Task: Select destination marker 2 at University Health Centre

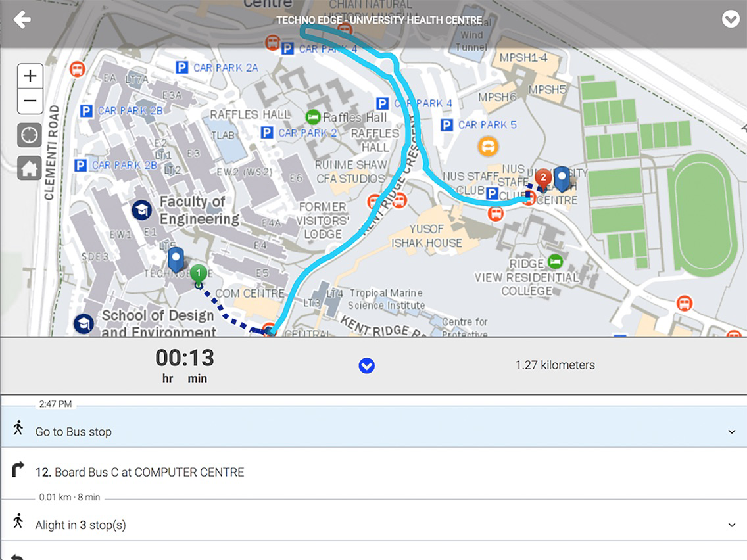Action: click(x=543, y=177)
